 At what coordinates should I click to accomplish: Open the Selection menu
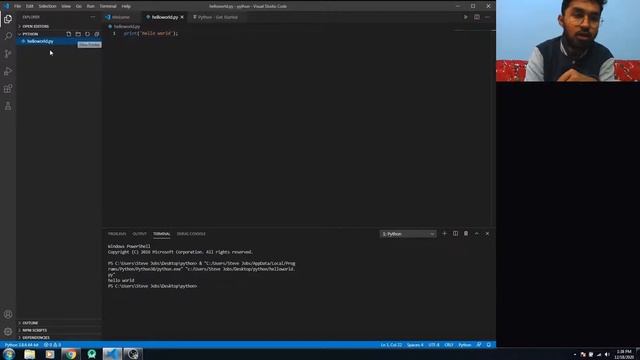coord(47,6)
